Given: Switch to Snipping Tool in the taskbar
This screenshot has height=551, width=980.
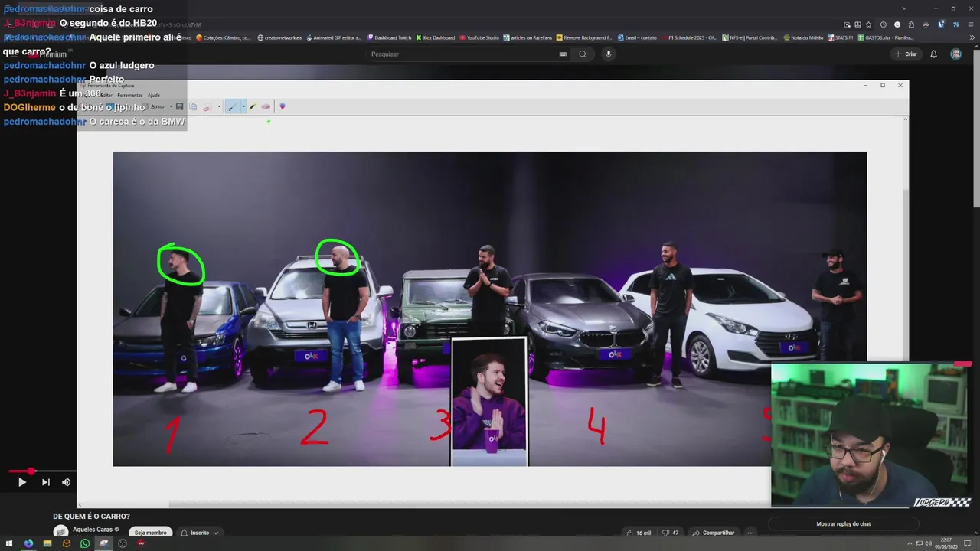Looking at the screenshot, I should point(103,543).
